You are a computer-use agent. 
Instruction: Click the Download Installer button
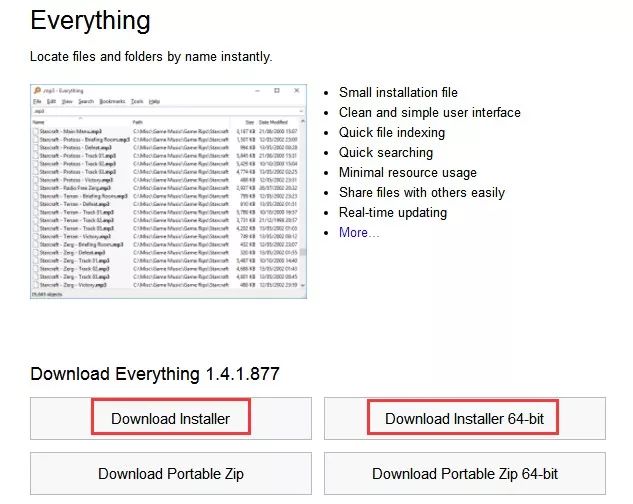pyautogui.click(x=171, y=418)
